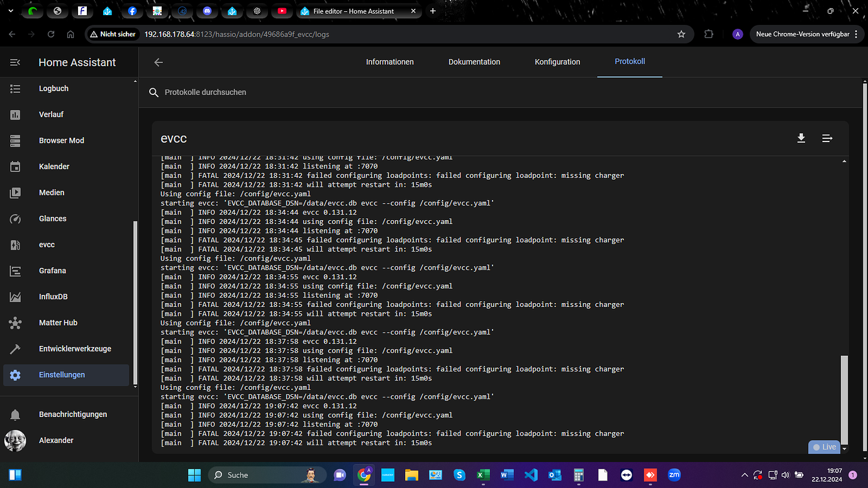Switch to the Konfiguration tab
Image resolution: width=868 pixels, height=488 pixels.
coord(557,62)
